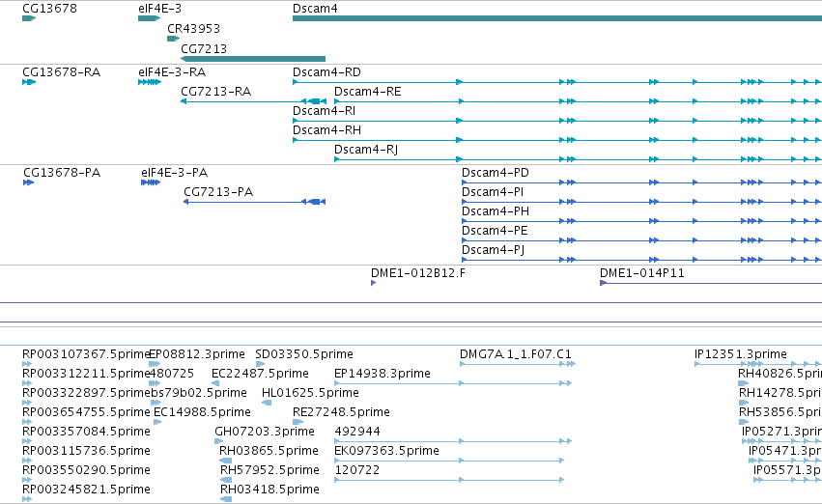Click protein eIF4E-3-PA
This screenshot has height=504, width=822.
point(175,173)
